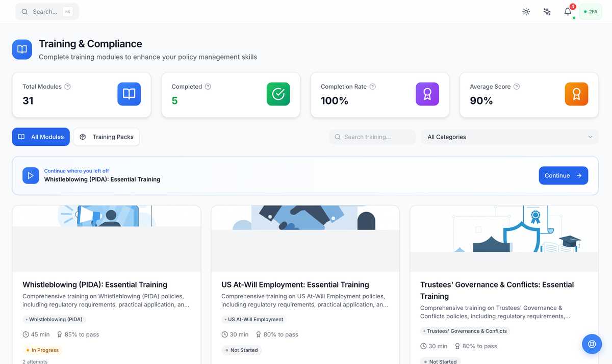
Task: Click the Search training input field
Action: tap(372, 137)
